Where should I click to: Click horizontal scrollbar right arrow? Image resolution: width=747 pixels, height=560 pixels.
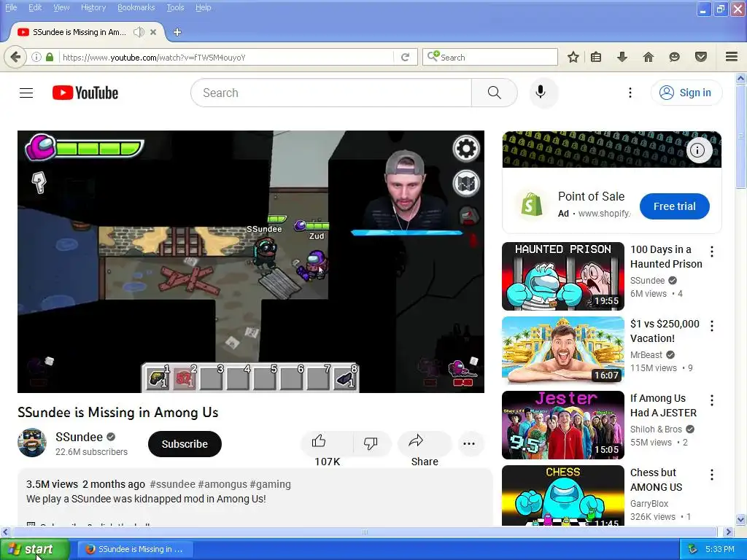(728, 532)
